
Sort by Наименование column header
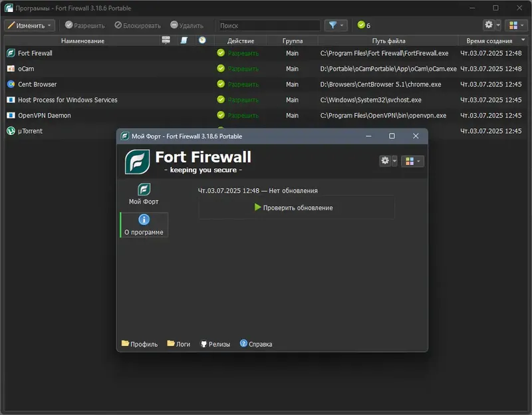[82, 41]
